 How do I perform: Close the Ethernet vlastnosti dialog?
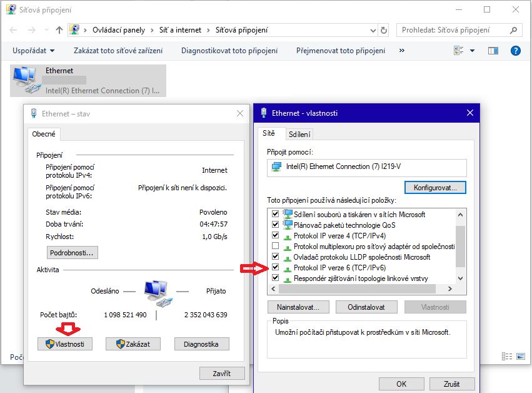470,113
